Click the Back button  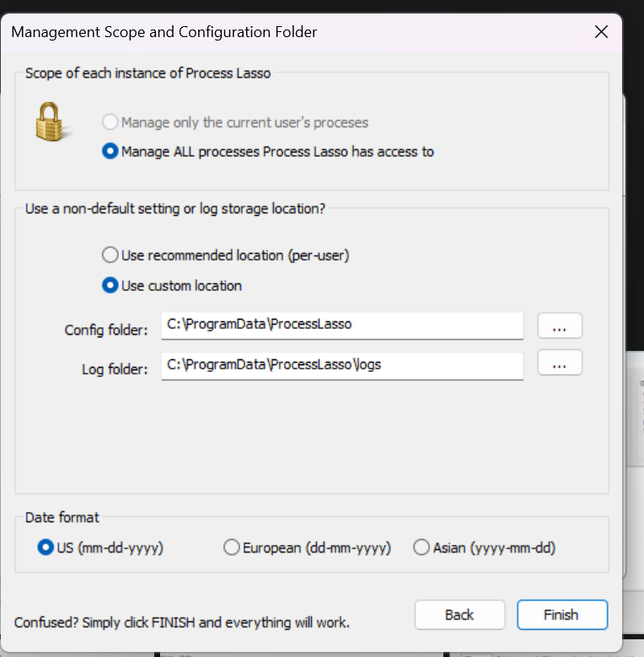(459, 615)
